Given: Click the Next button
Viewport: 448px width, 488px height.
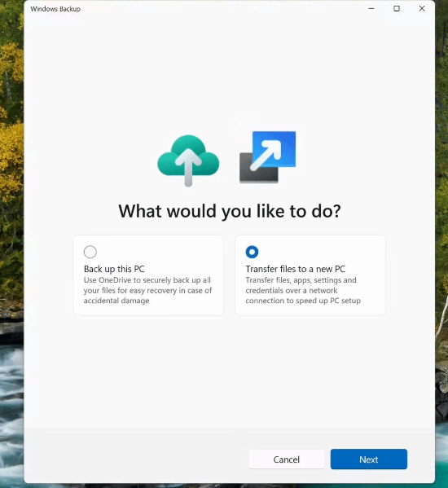Looking at the screenshot, I should pyautogui.click(x=369, y=459).
